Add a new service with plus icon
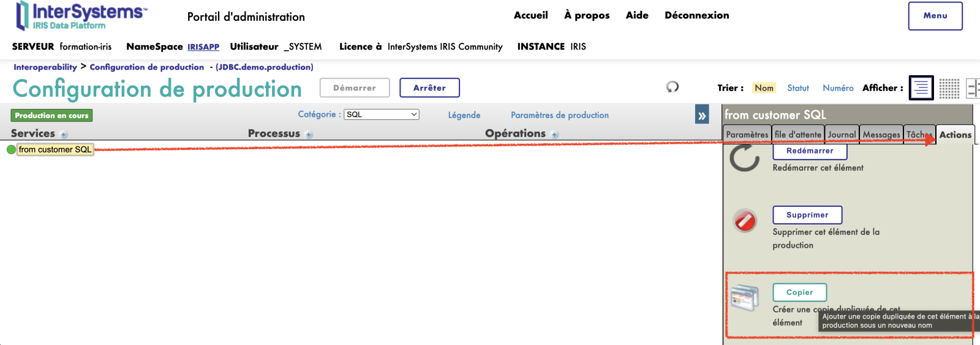980x345 pixels. [x=64, y=135]
